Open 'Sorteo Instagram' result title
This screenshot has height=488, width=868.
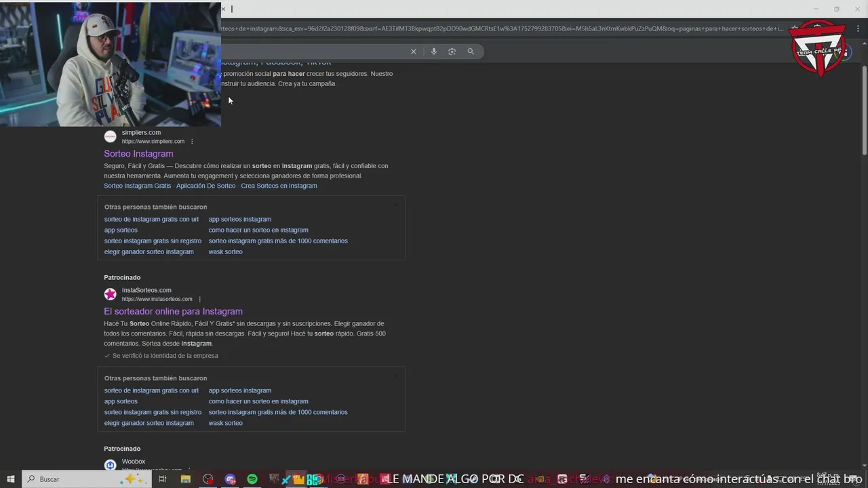pyautogui.click(x=138, y=154)
